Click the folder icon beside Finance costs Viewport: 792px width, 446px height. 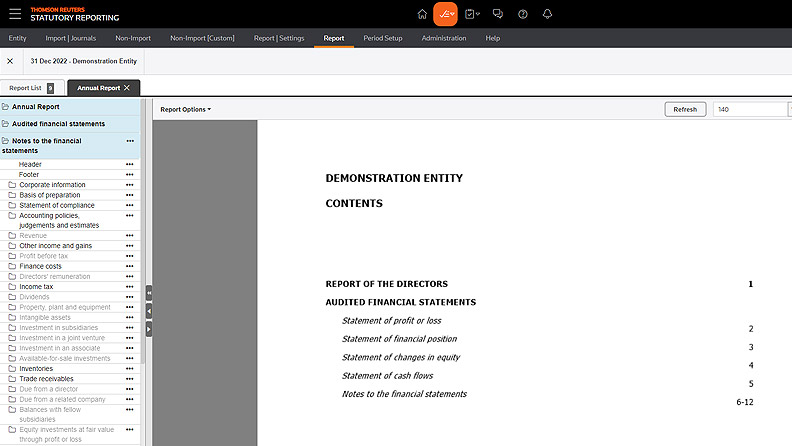tap(12, 267)
